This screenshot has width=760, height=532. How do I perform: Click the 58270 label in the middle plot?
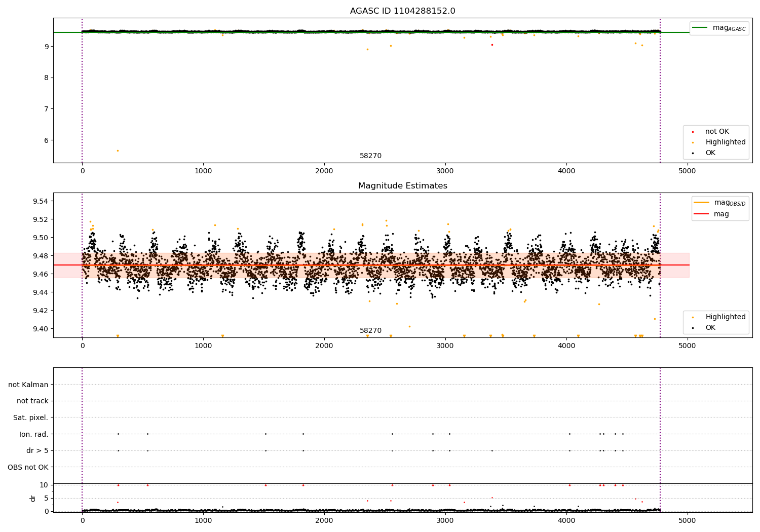[370, 331]
